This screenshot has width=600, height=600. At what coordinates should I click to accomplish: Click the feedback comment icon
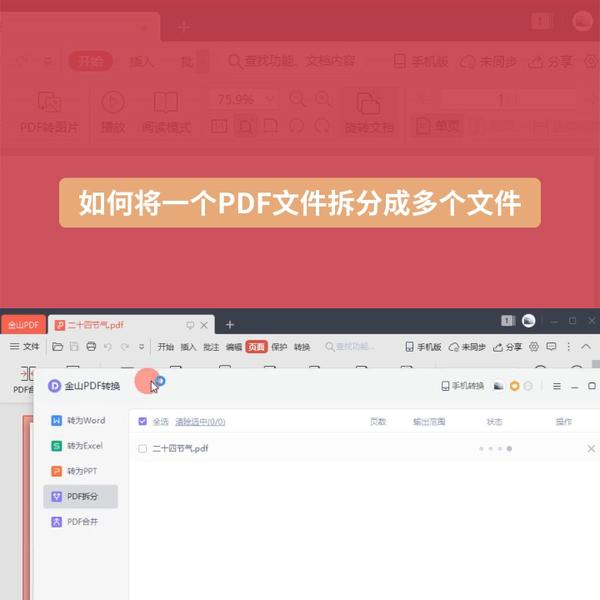coord(551,347)
